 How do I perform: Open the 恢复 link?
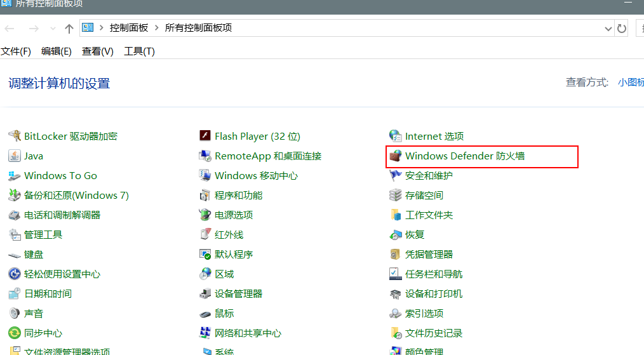tap(415, 235)
